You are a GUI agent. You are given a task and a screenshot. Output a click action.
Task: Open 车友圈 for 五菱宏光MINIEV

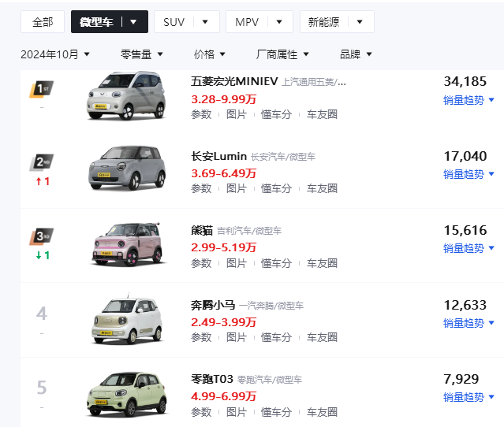[322, 114]
